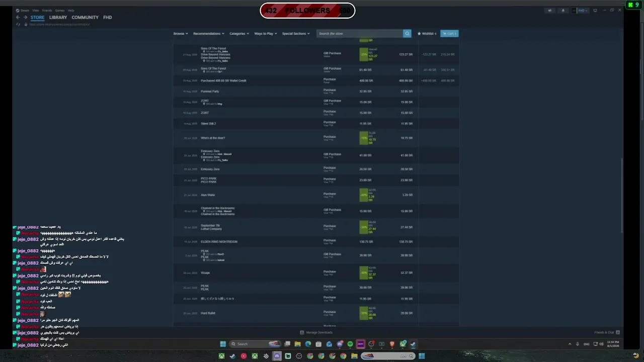The width and height of the screenshot is (644, 362).
Task: Click the upper taskbar Search box
Action: 256,344
